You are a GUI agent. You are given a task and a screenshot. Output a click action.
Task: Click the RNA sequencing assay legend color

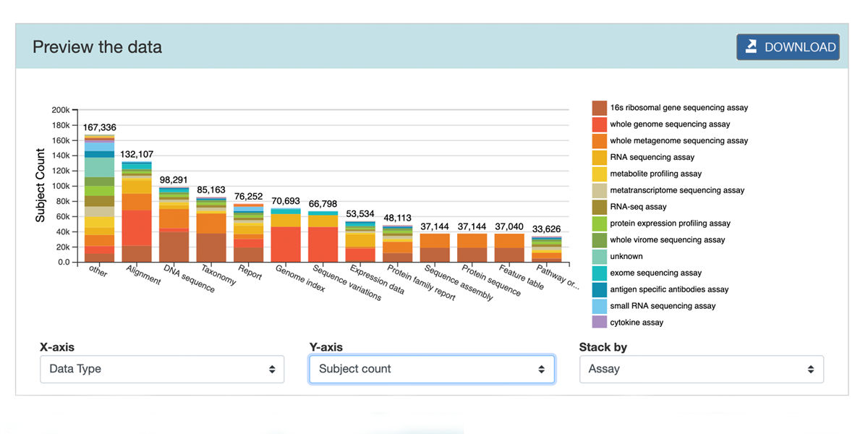[x=599, y=158]
